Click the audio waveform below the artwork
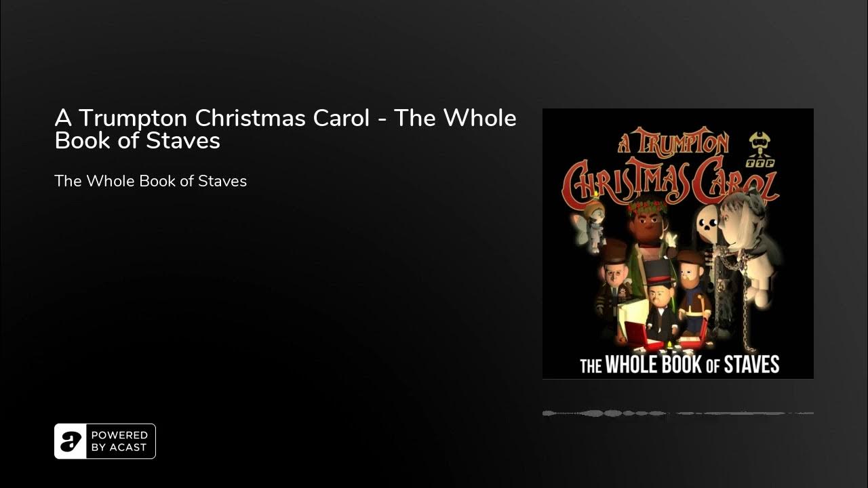The height and width of the screenshot is (488, 868). [678, 413]
